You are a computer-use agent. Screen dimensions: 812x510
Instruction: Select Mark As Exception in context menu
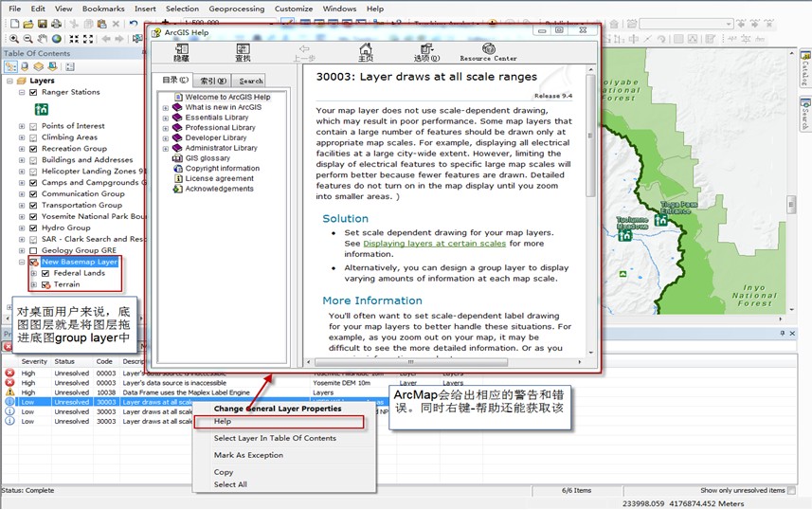click(248, 455)
